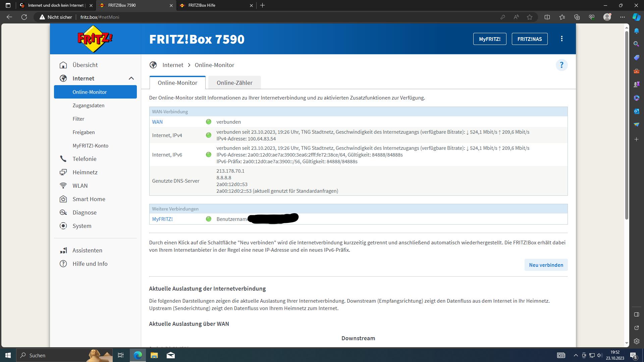Image resolution: width=644 pixels, height=362 pixels.
Task: Open Diagnose section in sidebar
Action: (84, 213)
